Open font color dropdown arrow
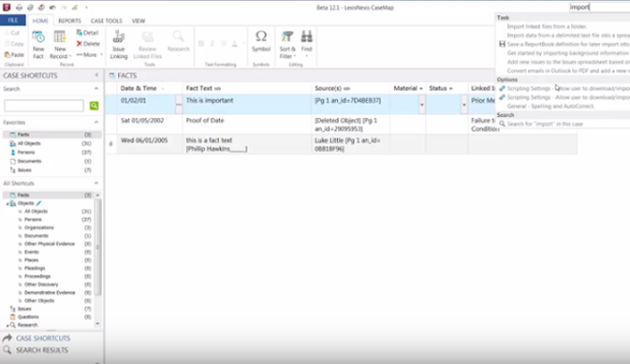The height and width of the screenshot is (364, 630). point(242,44)
